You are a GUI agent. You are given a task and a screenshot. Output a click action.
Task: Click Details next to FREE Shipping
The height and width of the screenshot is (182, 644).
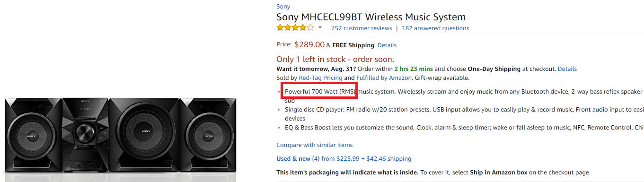tap(387, 45)
